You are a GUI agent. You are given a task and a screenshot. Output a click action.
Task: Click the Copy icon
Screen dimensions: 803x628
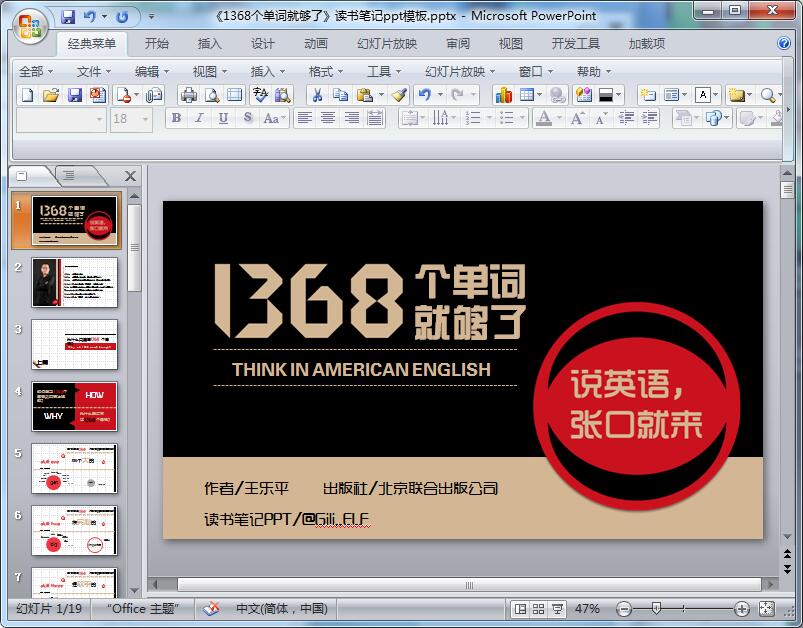[x=340, y=95]
